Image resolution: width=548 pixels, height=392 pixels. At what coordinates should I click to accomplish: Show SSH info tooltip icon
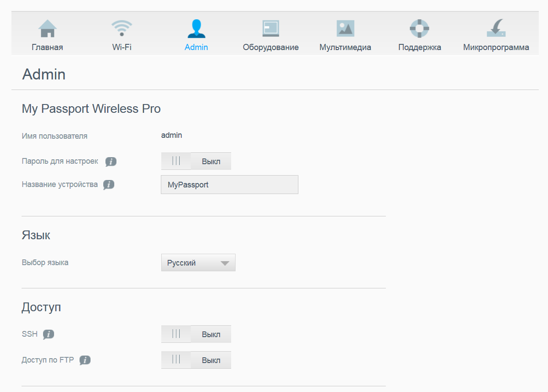point(48,334)
